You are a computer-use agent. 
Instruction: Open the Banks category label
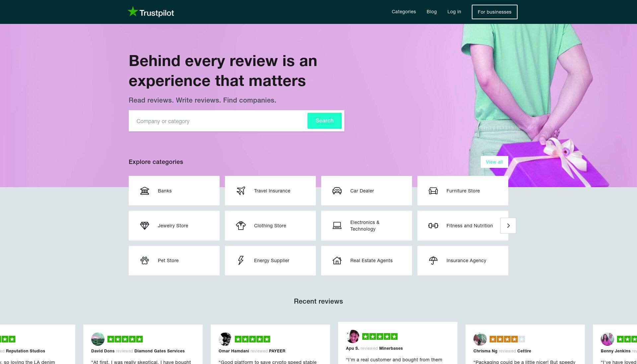165,191
